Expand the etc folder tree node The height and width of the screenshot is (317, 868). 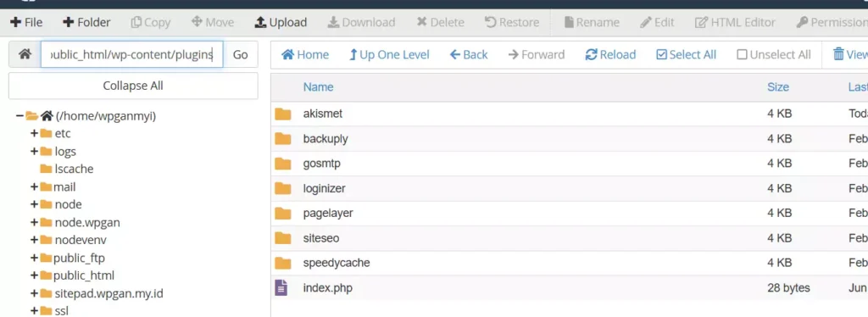click(34, 133)
